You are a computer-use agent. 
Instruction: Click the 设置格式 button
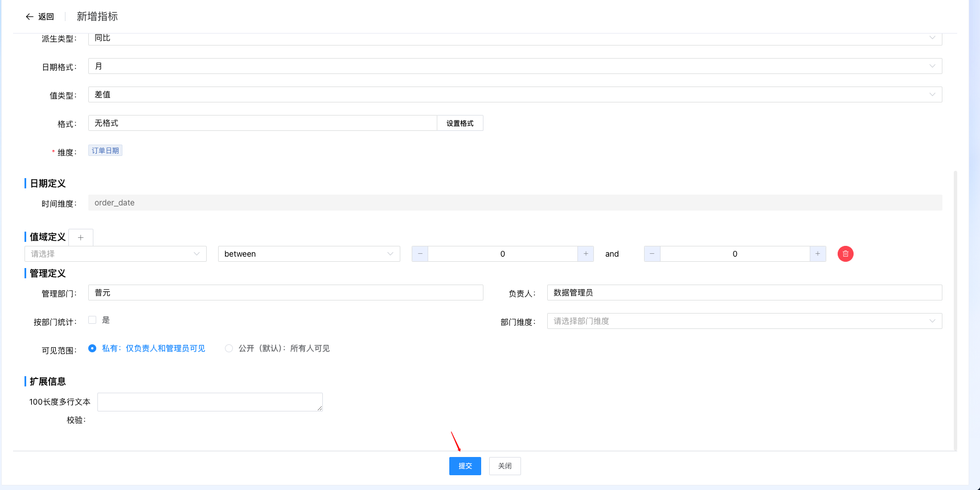tap(460, 123)
